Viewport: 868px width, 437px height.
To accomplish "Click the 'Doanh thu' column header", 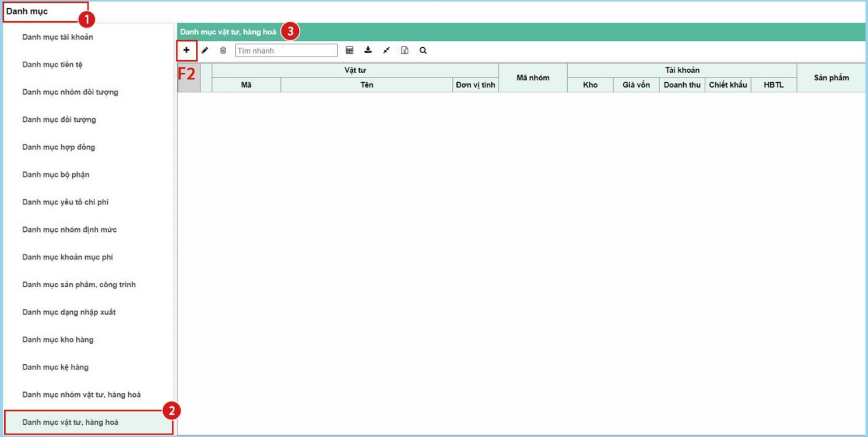I will click(x=682, y=85).
